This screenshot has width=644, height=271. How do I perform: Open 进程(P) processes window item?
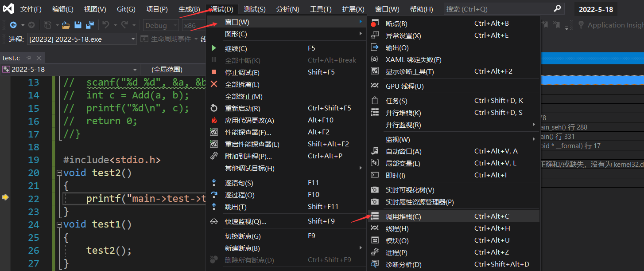pos(454,252)
